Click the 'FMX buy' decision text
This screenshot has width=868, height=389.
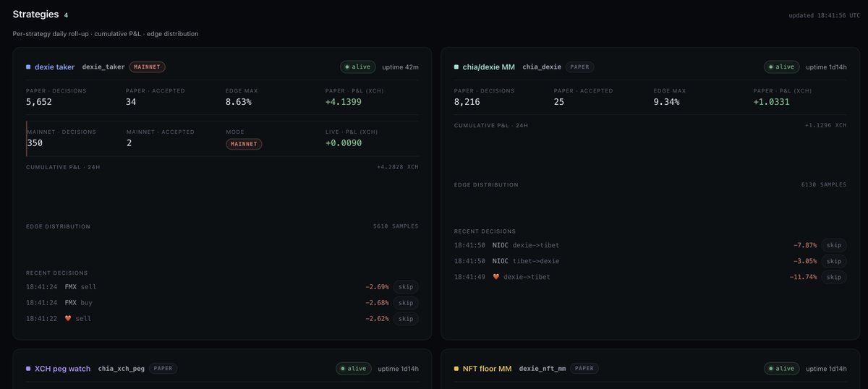(x=79, y=303)
